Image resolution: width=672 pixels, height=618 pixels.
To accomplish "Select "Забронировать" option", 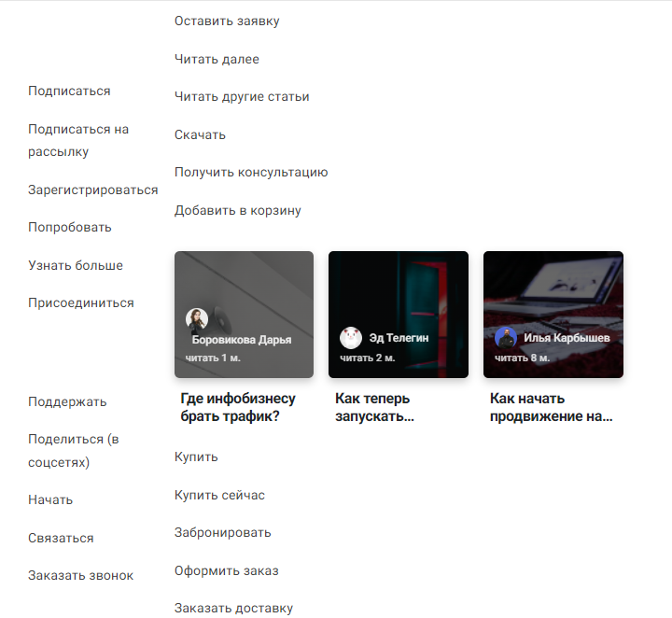I will pyautogui.click(x=222, y=532).
